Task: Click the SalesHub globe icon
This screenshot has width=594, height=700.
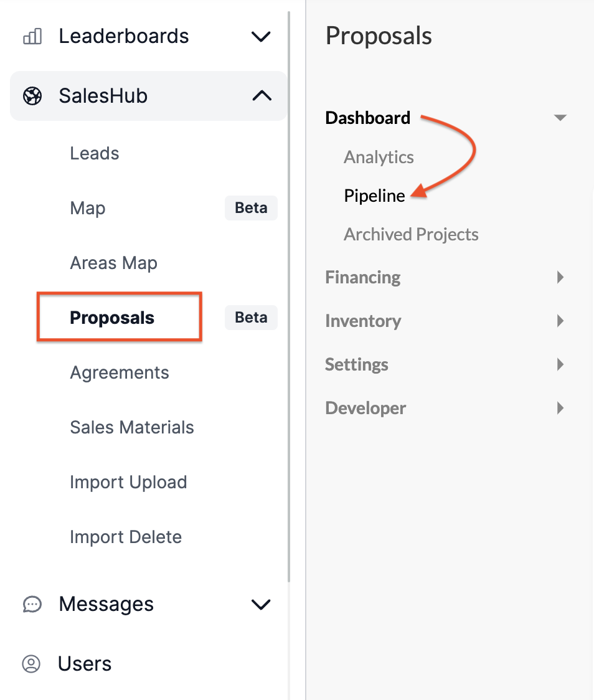Action: (32, 96)
